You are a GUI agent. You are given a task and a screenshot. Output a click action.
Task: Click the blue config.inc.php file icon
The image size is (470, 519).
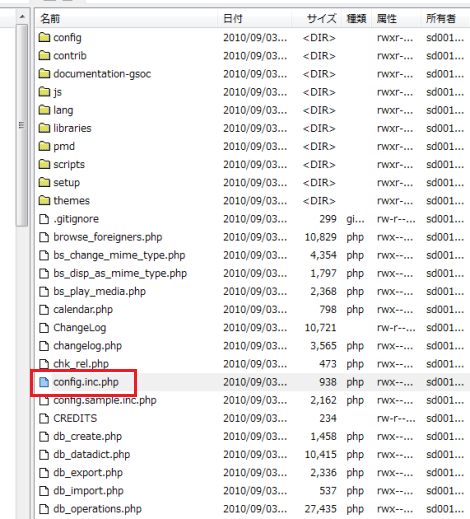[44, 382]
